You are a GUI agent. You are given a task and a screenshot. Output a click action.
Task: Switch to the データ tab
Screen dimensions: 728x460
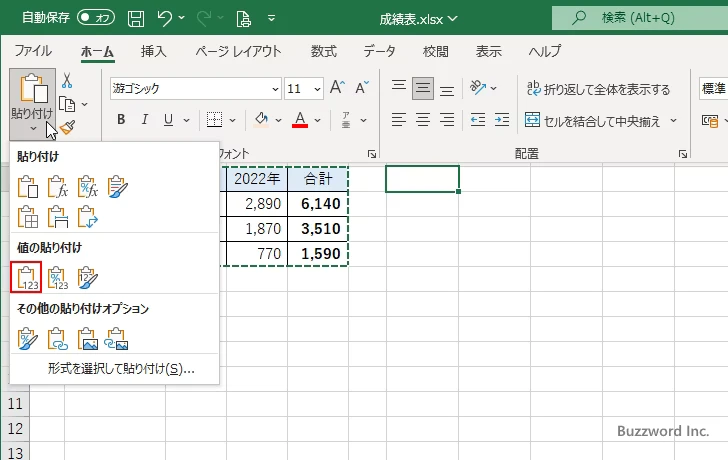click(379, 51)
